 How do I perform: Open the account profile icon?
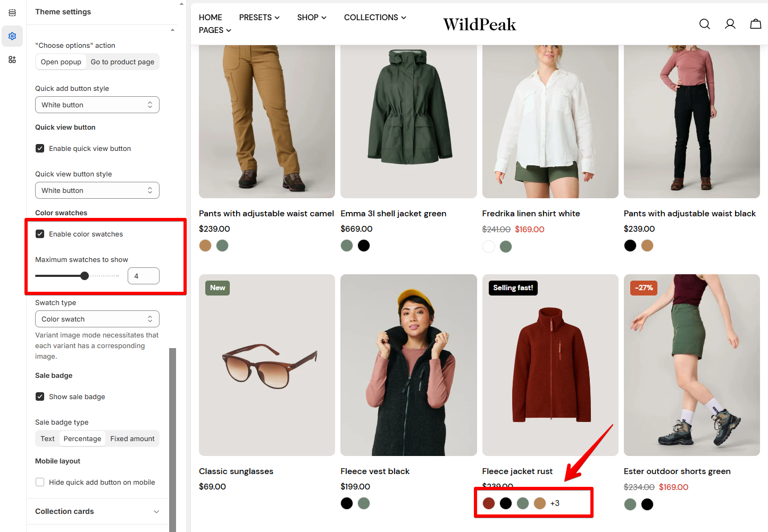730,24
